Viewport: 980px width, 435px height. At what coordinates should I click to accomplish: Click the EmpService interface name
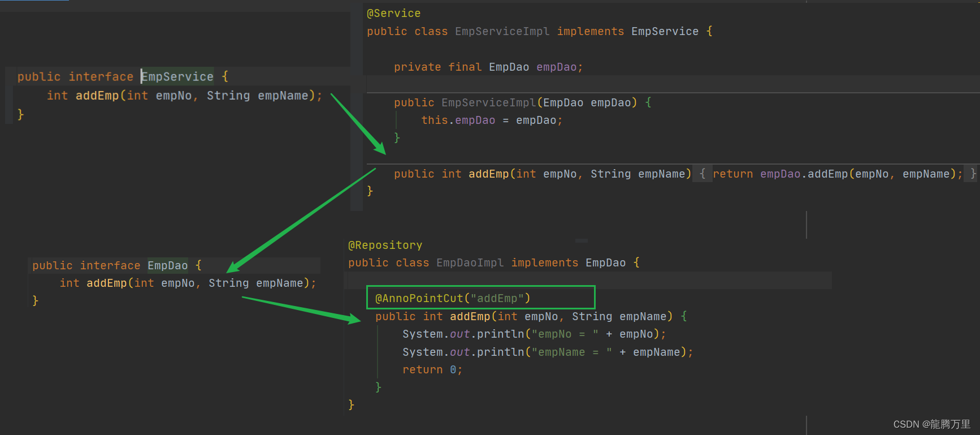177,76
